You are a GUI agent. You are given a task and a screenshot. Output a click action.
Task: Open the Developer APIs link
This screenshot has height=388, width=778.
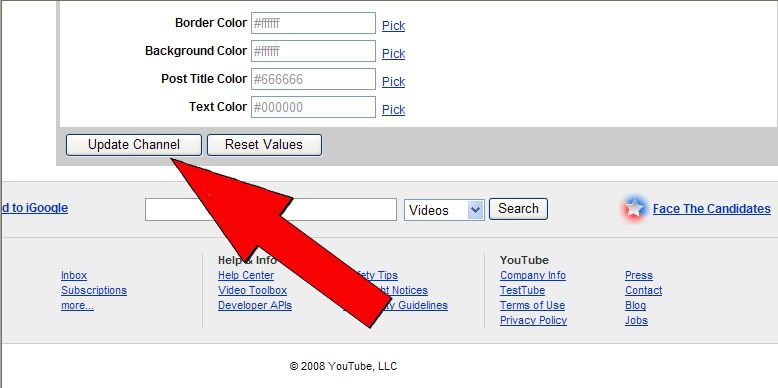pyautogui.click(x=255, y=305)
